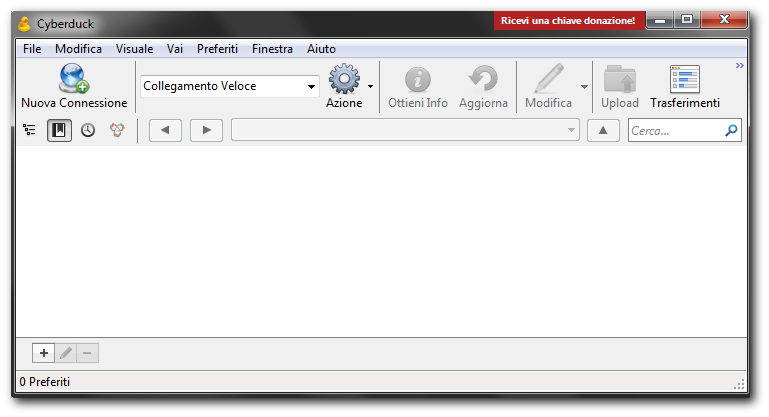Viewport: 769px width, 417px height.
Task: Click the Aggiorna refresh icon
Action: pos(483,78)
